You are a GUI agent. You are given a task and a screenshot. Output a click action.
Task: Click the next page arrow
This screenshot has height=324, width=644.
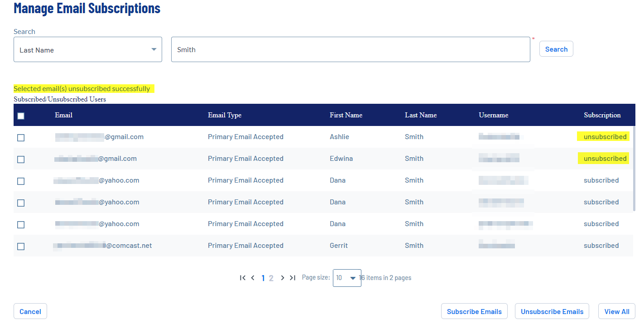[283, 278]
